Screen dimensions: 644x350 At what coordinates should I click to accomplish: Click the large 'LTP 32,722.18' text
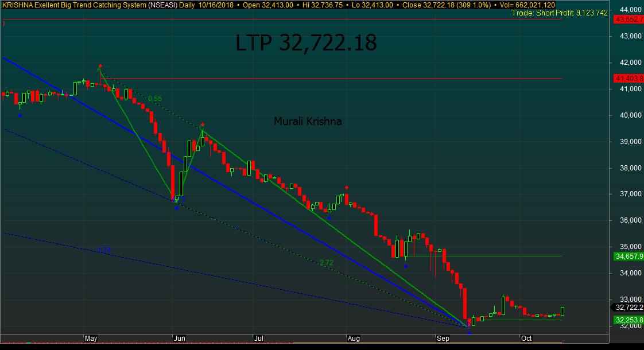[306, 42]
